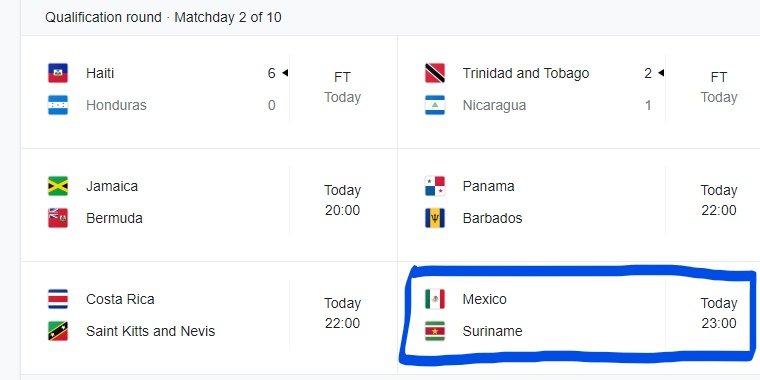Image resolution: width=760 pixels, height=380 pixels.
Task: Click the Jamaica flag icon
Action: (58, 186)
